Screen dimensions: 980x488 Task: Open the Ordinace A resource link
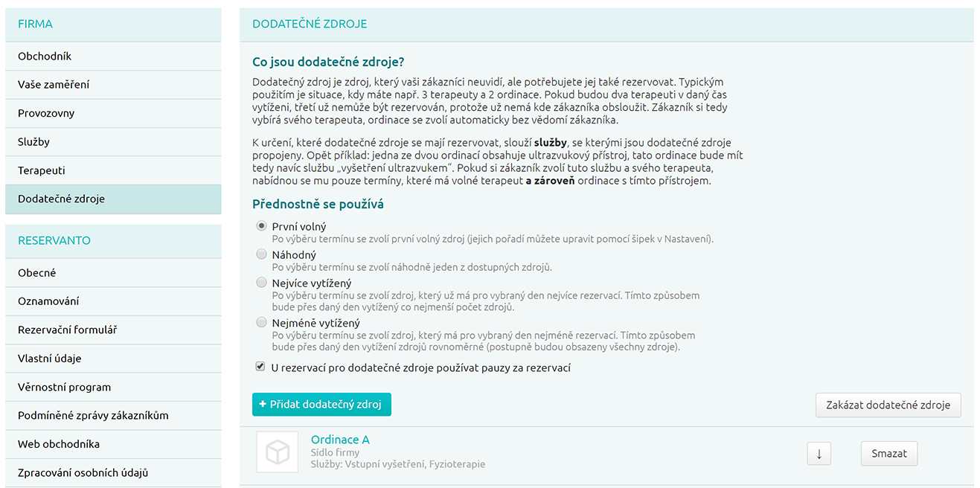pos(340,440)
